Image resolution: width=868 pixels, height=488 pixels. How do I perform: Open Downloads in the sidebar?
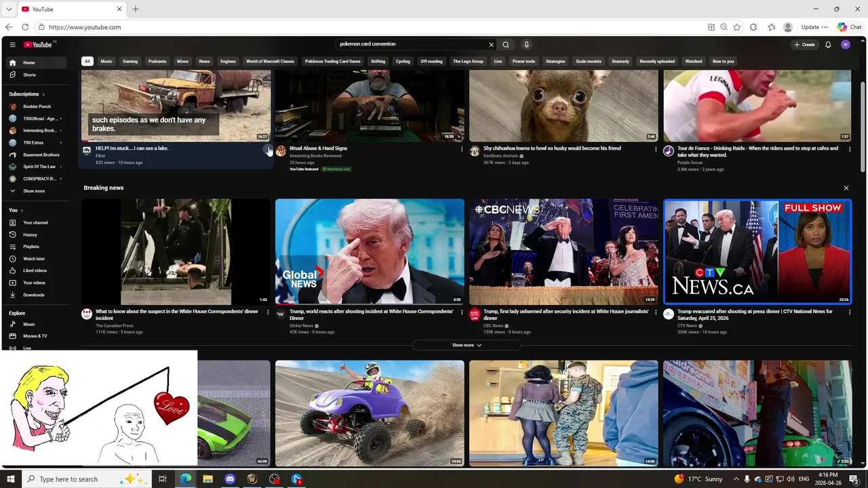click(37, 295)
